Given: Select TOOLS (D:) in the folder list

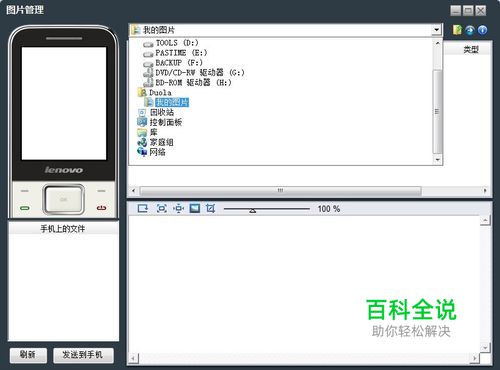Looking at the screenshot, I should (177, 43).
